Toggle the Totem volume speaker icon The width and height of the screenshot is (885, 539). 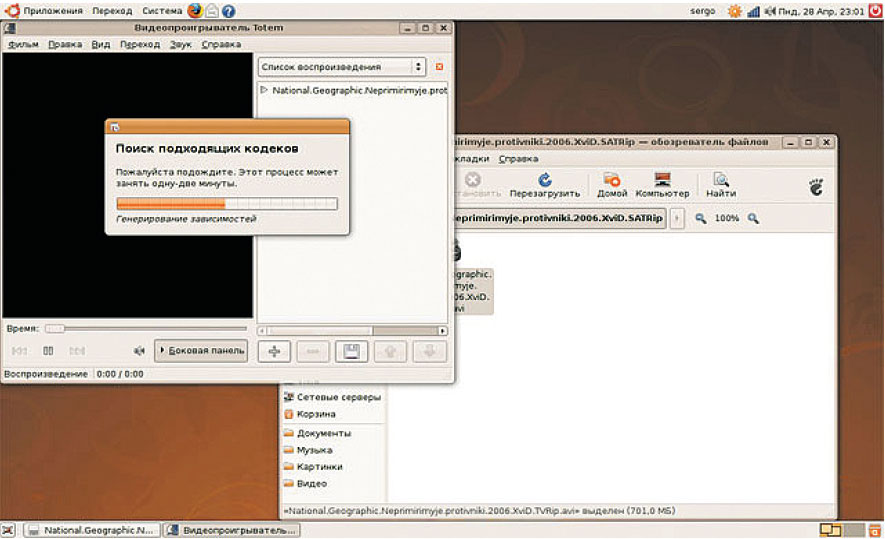point(140,351)
